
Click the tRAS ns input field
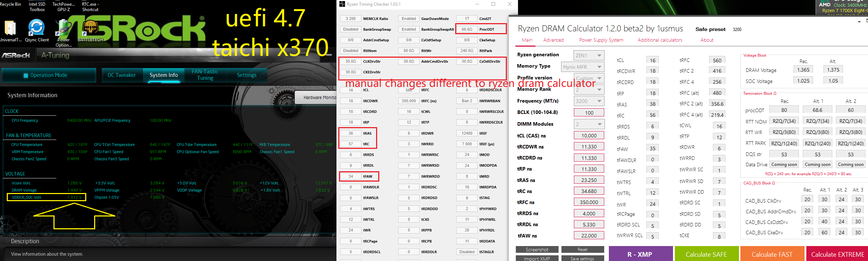pyautogui.click(x=589, y=180)
